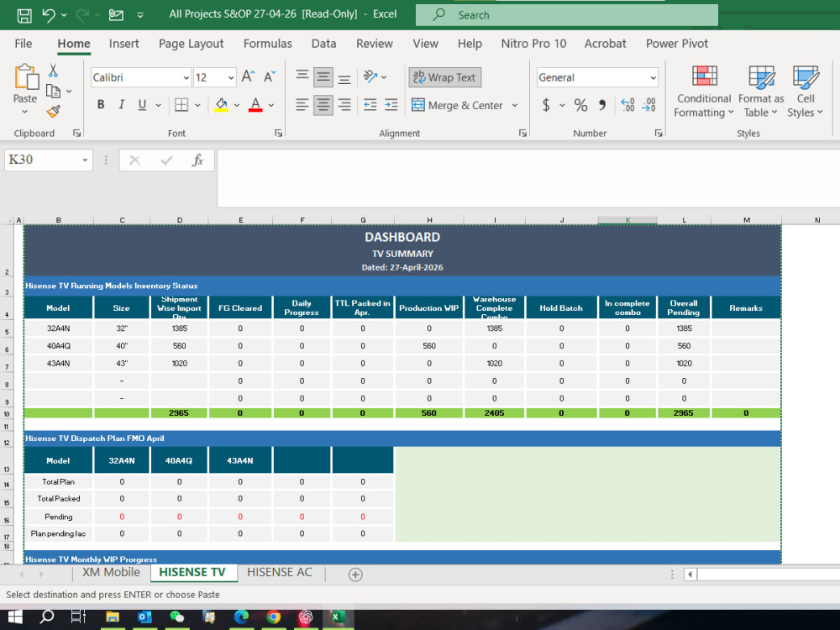Open the font size 12 dropdown

[x=231, y=77]
